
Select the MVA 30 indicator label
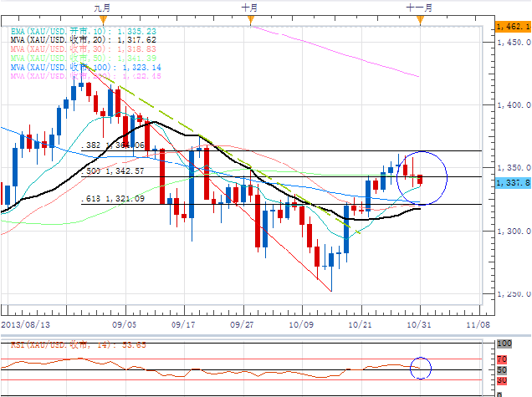point(83,49)
